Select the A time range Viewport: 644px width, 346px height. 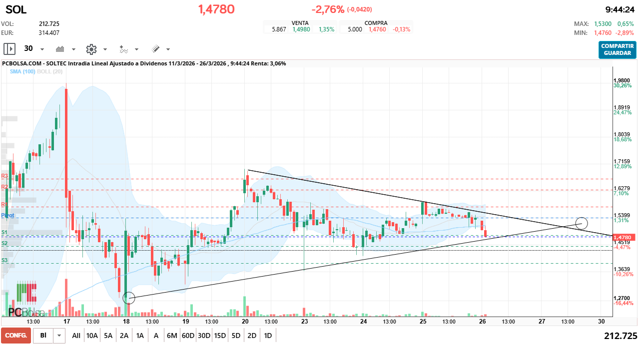(156, 336)
